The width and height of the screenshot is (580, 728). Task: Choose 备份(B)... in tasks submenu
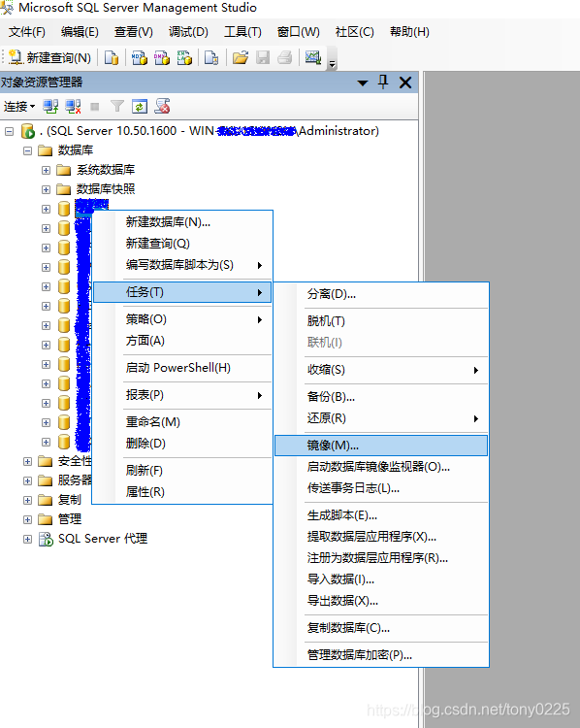(x=381, y=397)
